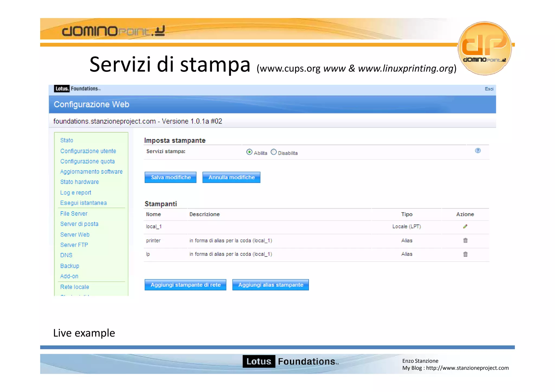Screen dimensions: 555x392
Task: Click the Configurazione Web banner title
Action: [x=91, y=104]
